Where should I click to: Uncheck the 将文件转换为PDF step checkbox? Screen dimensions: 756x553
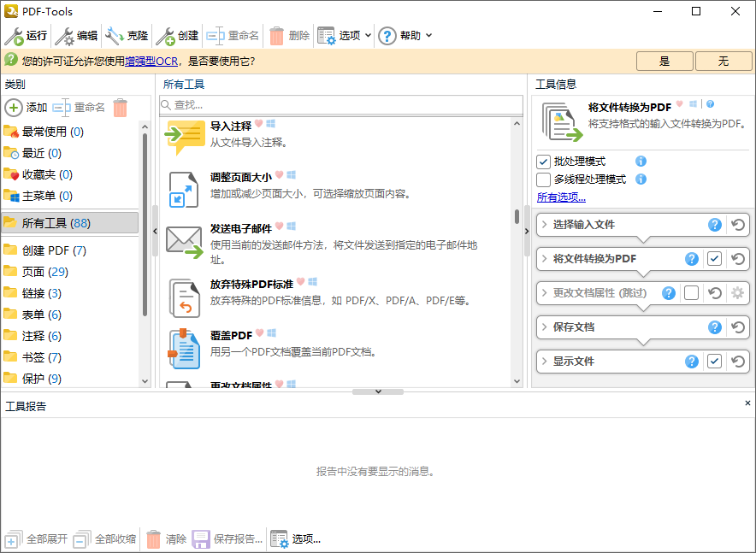[x=715, y=259]
